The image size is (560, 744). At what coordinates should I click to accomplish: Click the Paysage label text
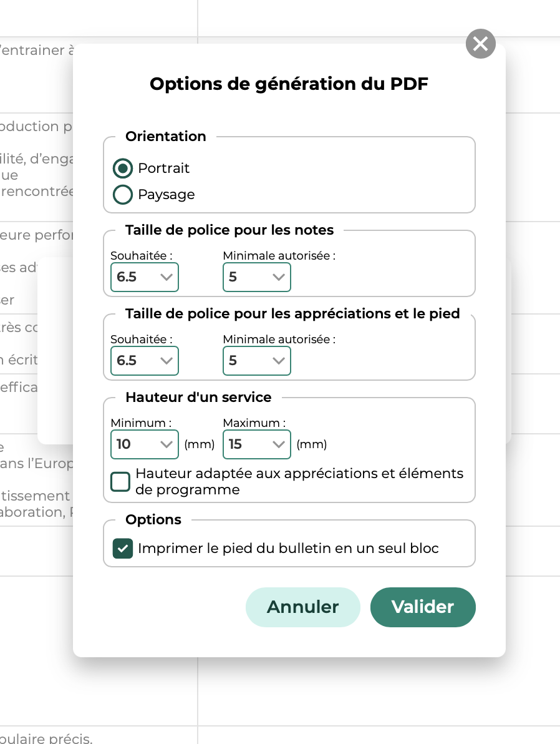pyautogui.click(x=167, y=195)
